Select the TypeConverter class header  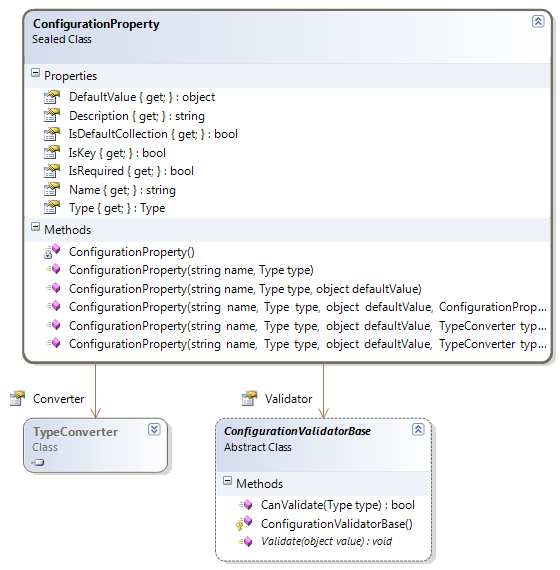75,431
